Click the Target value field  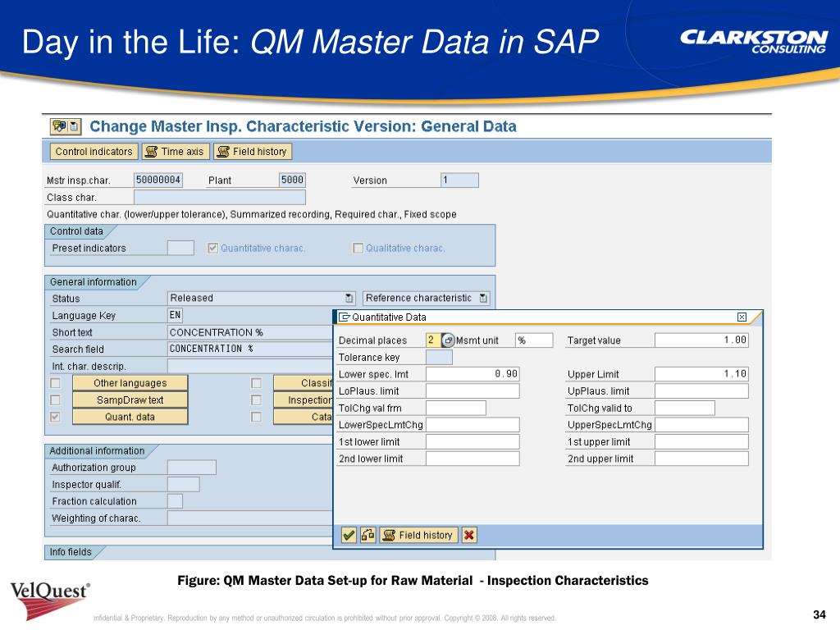click(x=702, y=340)
